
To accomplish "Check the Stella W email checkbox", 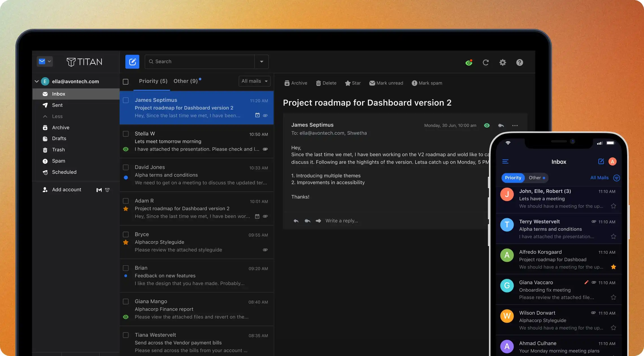I will (126, 134).
